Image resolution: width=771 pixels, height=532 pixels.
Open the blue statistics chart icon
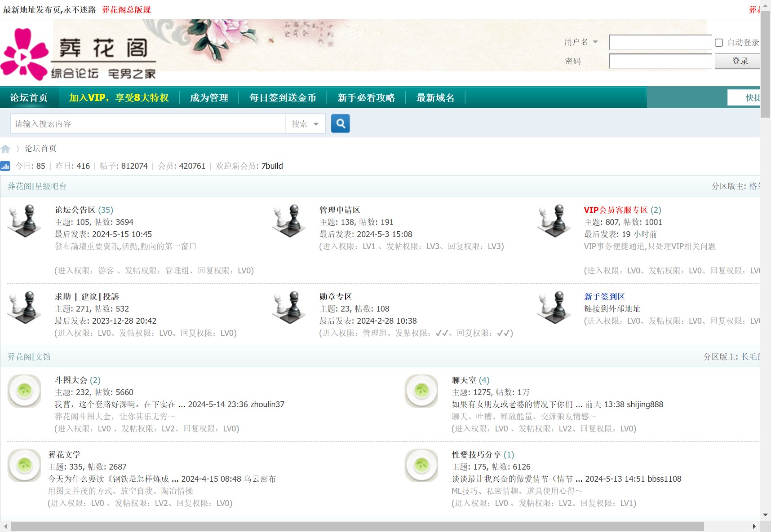pyautogui.click(x=5, y=166)
